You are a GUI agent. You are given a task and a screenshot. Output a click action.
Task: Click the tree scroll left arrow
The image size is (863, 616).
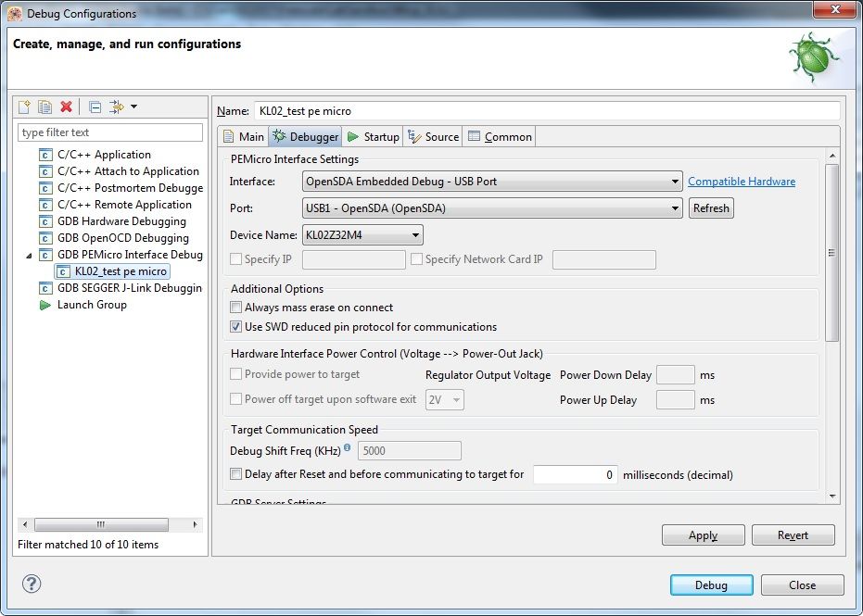(25, 524)
